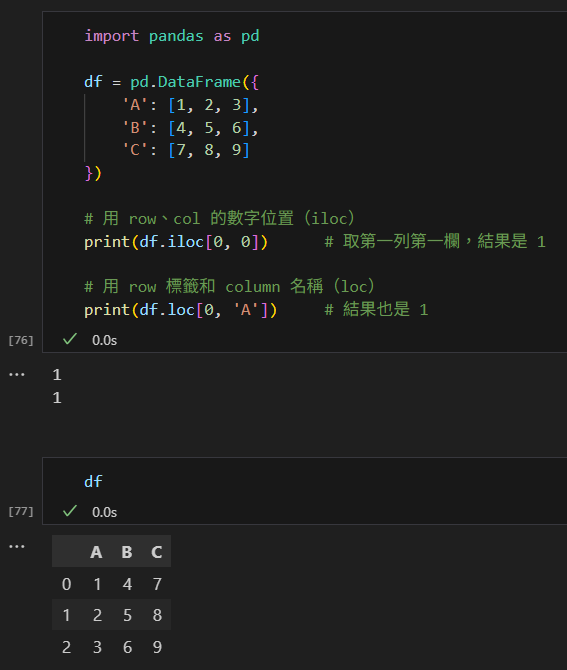Click the comment '# 結果也是 1'
Screen dimensions: 567x670
tap(376, 310)
